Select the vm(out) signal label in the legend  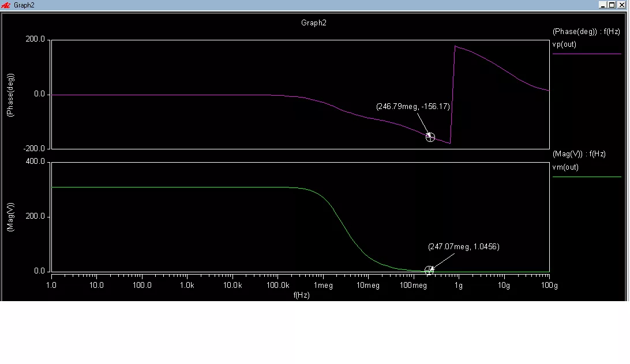pyautogui.click(x=565, y=167)
